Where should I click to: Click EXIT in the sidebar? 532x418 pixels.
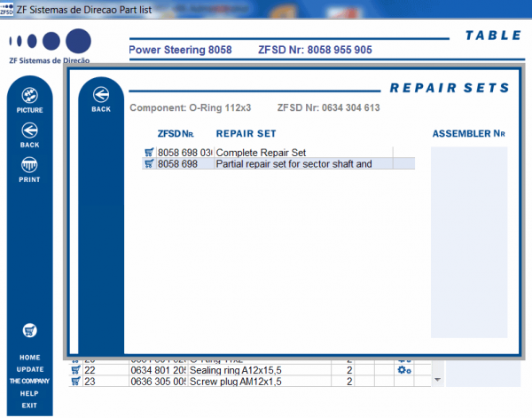[29, 406]
